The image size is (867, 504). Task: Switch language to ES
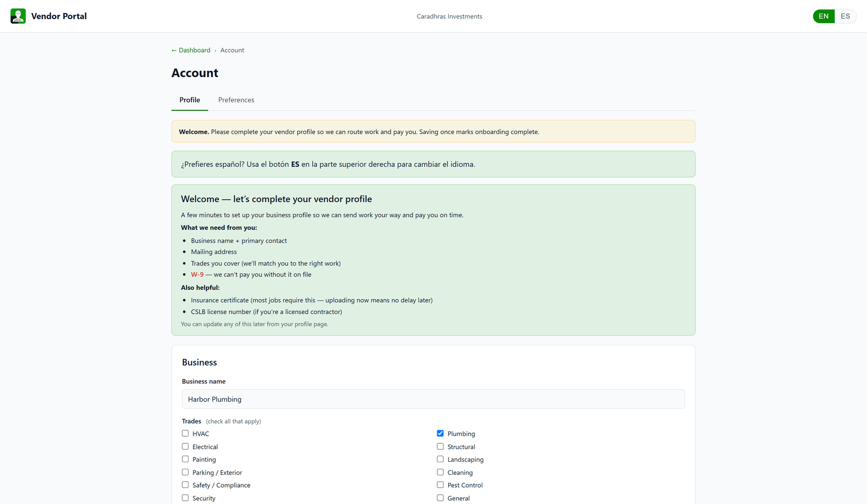[x=845, y=16]
